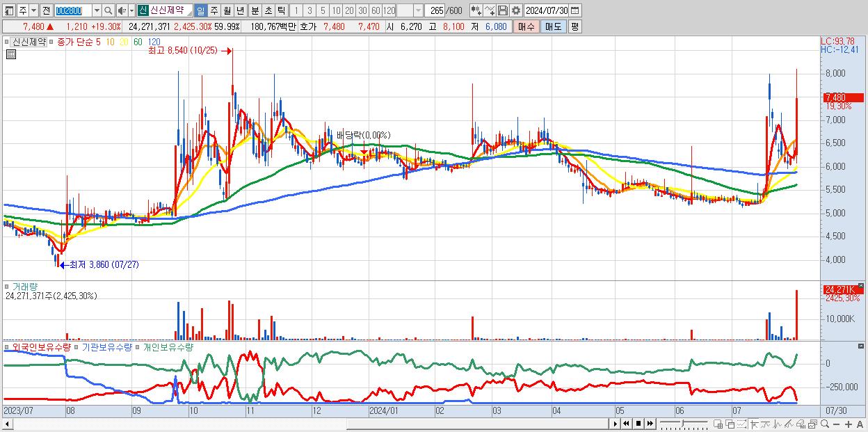
Task: Click the grid icon below chart legend
Action: point(10,54)
